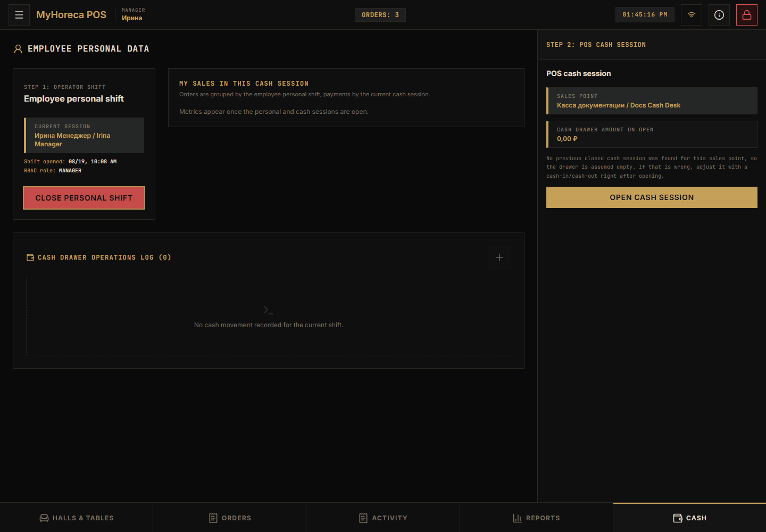This screenshot has width=766, height=532.
Task: Click the wallet icon beside operations log
Action: tap(30, 257)
